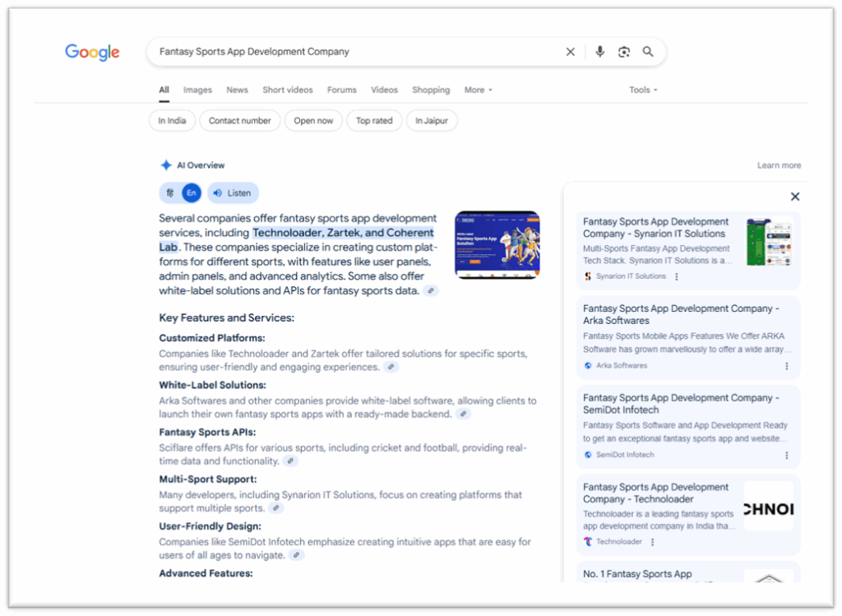Viewport: 842px width, 616px height.
Task: Click the Fantasy Sports APIs heading
Action: [207, 433]
